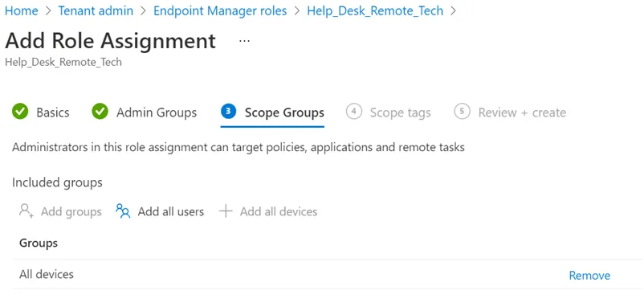The height and width of the screenshot is (303, 644).
Task: Open Help_Desk_Remote_Tech breadcrumb link
Action: click(375, 10)
